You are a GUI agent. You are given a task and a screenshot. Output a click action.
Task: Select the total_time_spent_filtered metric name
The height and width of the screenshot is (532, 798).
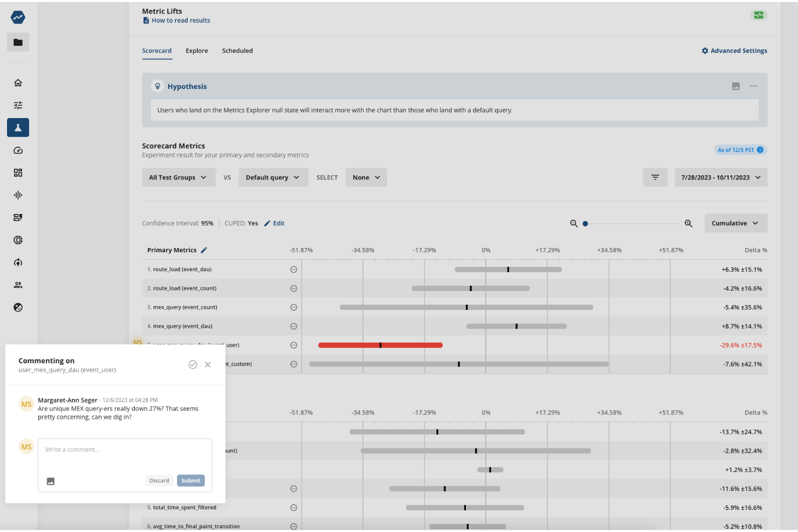pos(184,508)
